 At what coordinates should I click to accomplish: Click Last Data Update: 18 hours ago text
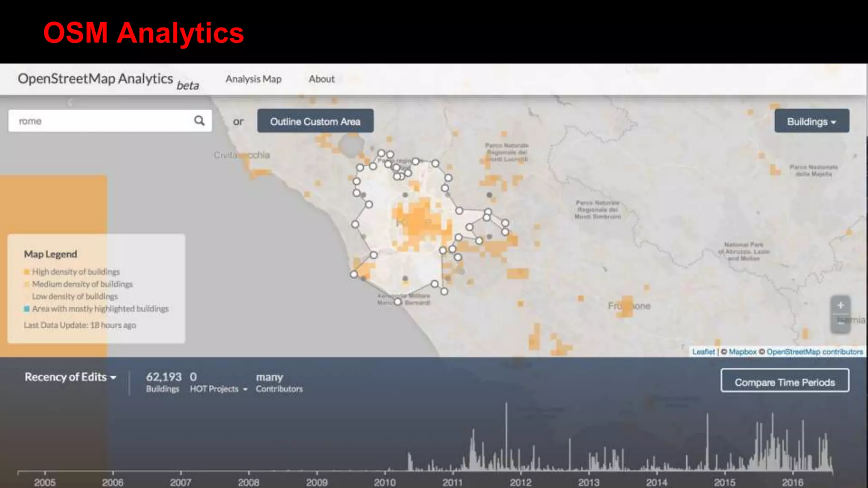click(x=80, y=325)
